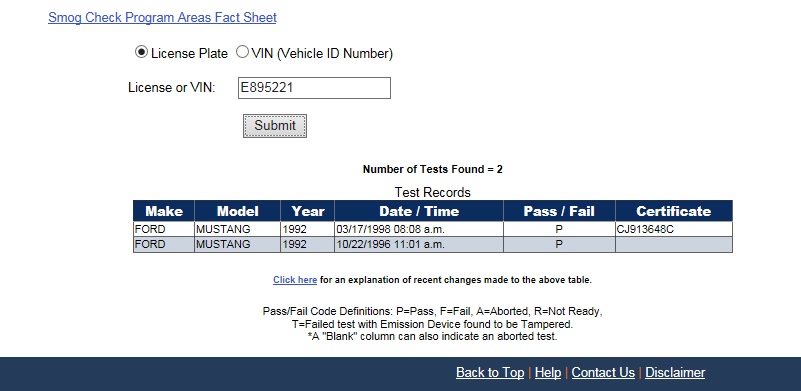Viewport: 801px width, 391px height.
Task: Select certificate number CJ913648C cell
Action: tap(674, 229)
